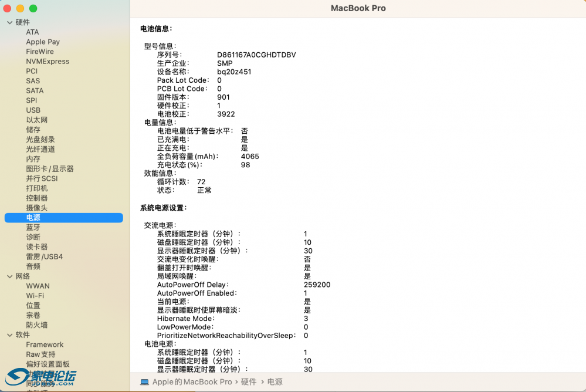
Task: Select 蓝牙 in the sidebar
Action: coord(33,228)
